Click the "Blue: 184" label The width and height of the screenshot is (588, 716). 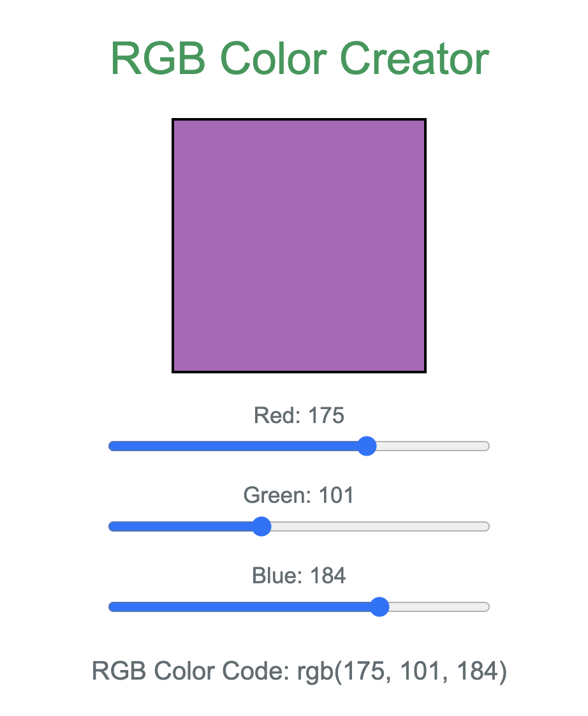(299, 576)
